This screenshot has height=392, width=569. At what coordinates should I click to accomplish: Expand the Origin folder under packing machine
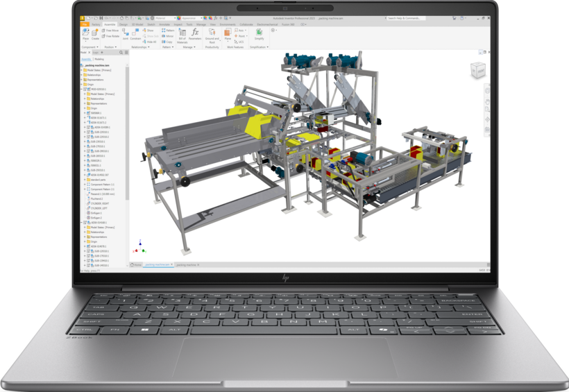tap(81, 84)
